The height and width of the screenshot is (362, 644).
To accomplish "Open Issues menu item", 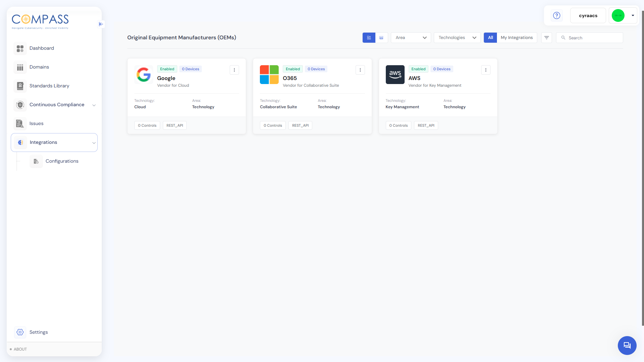I will 37,123.
